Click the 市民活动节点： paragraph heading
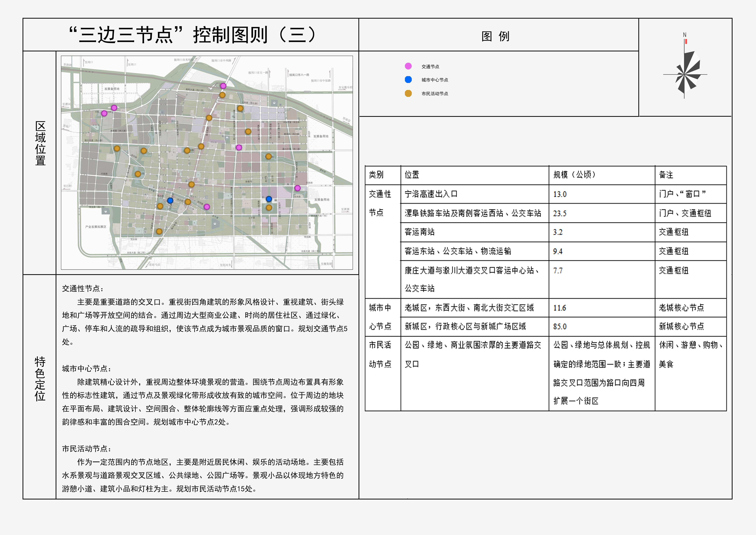The image size is (756, 535). (87, 449)
